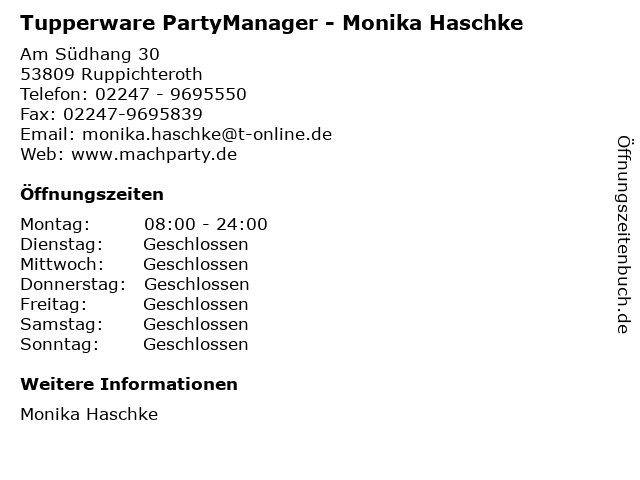This screenshot has width=640, height=480.
Task: Click the Fax number 02247-9695839
Action: coord(133,114)
